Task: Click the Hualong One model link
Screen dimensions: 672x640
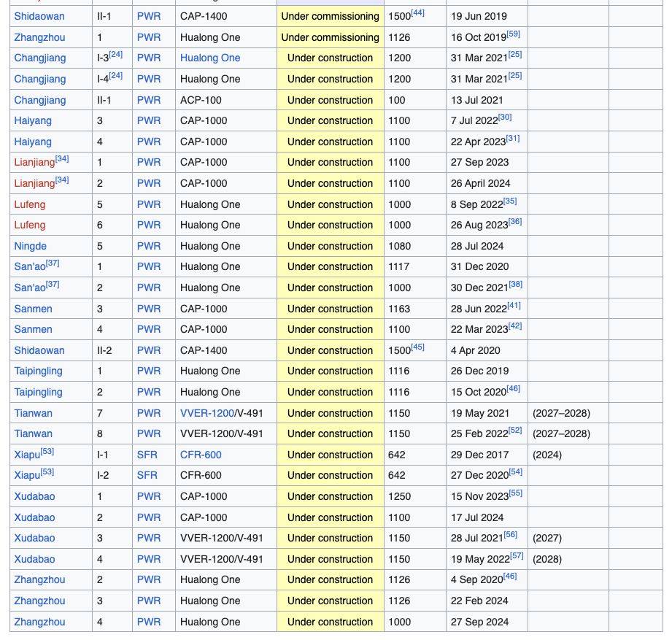Action: pos(210,58)
